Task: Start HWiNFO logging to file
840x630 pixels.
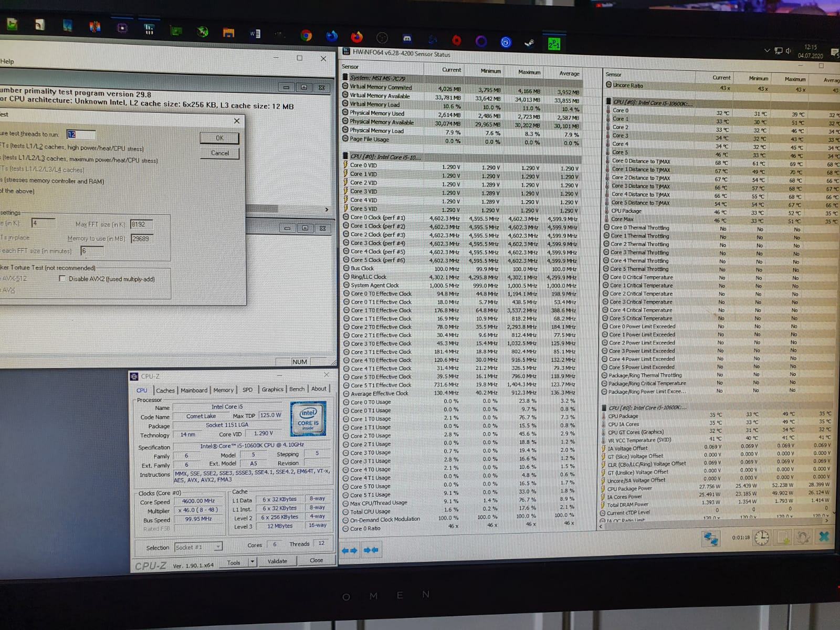Action: (x=783, y=538)
